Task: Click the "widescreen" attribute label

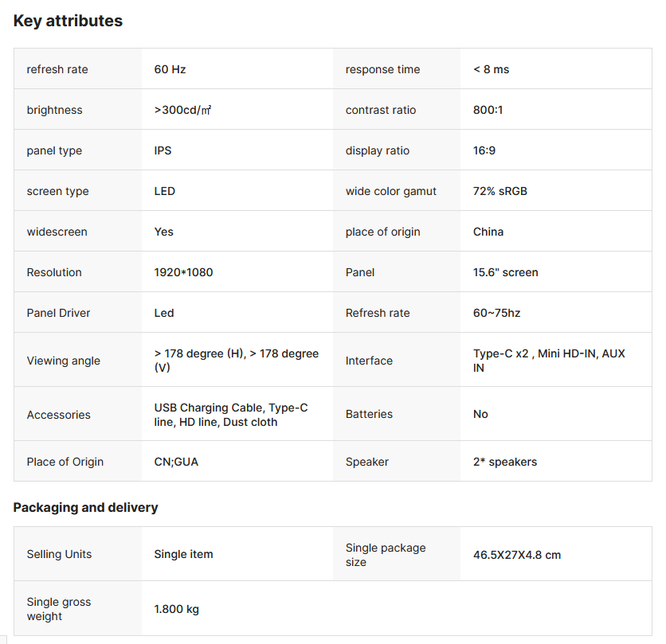Action: [x=57, y=232]
